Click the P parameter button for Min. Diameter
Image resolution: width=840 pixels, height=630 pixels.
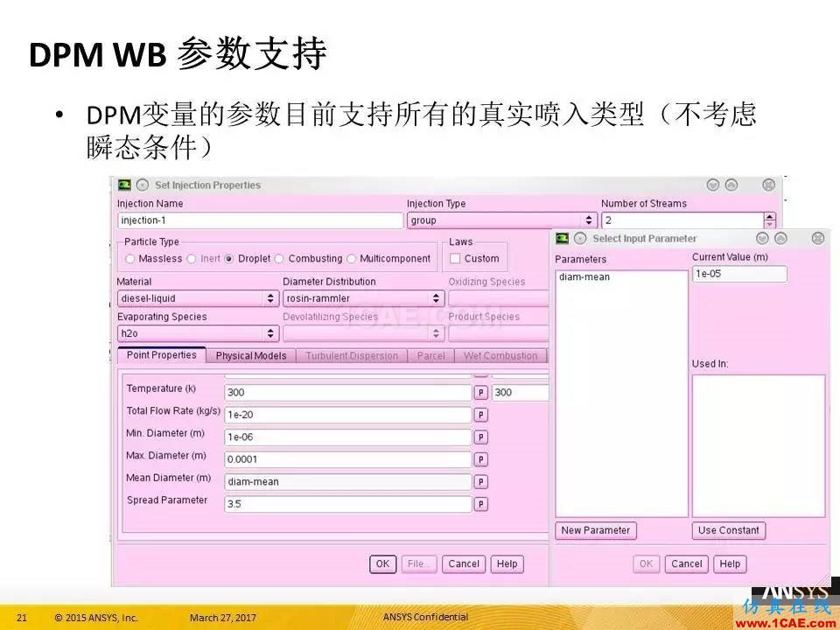click(x=481, y=437)
